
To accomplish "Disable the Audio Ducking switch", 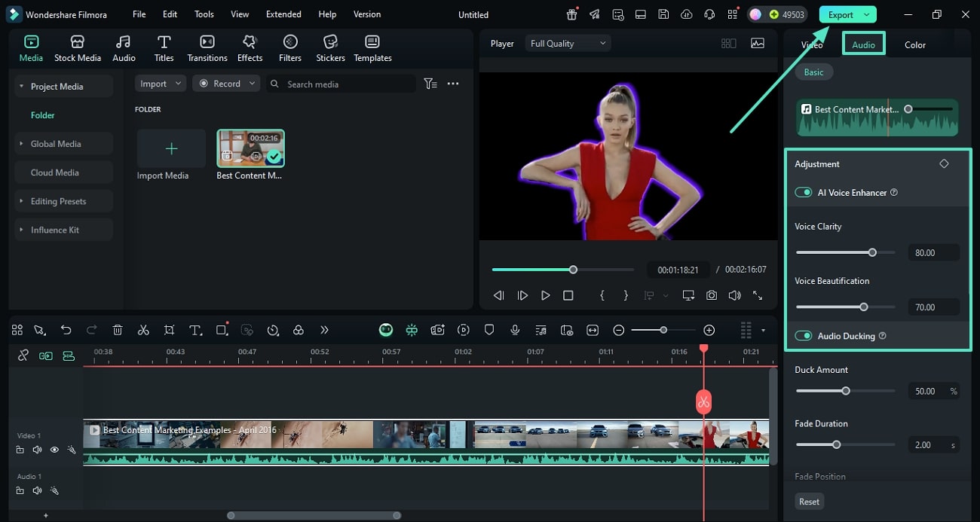I will (x=803, y=336).
